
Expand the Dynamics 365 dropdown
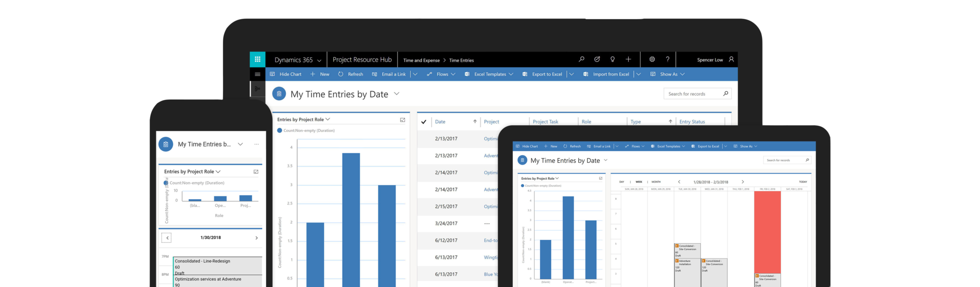pos(319,60)
